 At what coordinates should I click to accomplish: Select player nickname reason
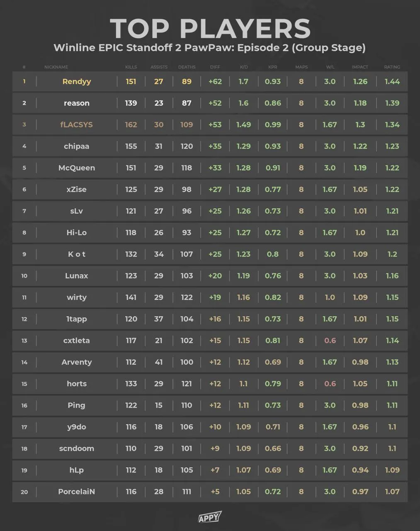coord(77,103)
